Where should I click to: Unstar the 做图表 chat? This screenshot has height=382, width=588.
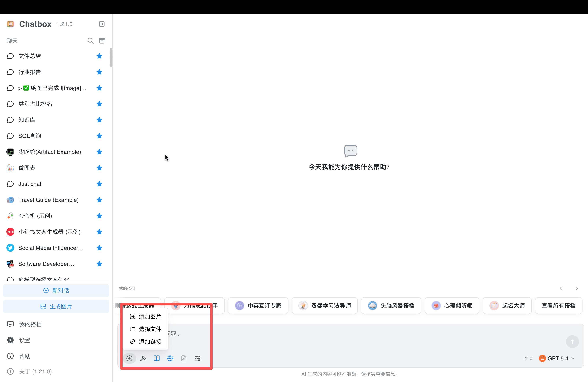[99, 168]
